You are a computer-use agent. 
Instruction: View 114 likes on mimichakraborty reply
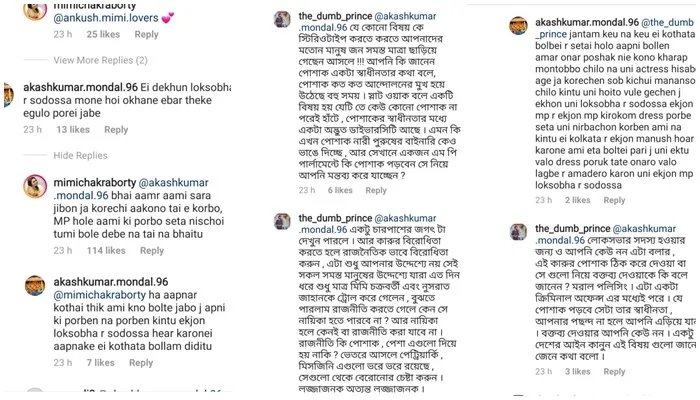pos(106,250)
